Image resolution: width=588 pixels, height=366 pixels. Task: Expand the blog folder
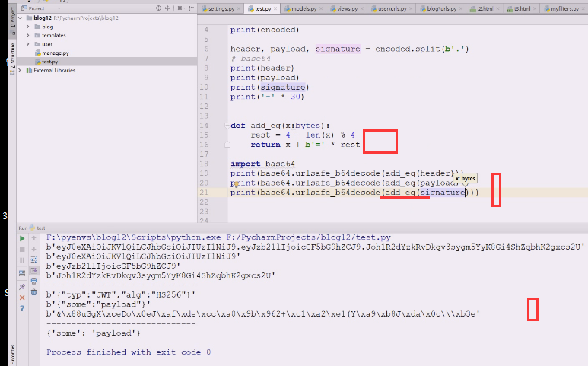[27, 27]
